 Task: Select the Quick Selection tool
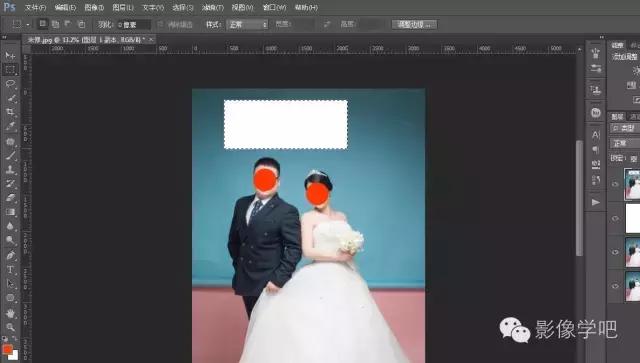(10, 98)
